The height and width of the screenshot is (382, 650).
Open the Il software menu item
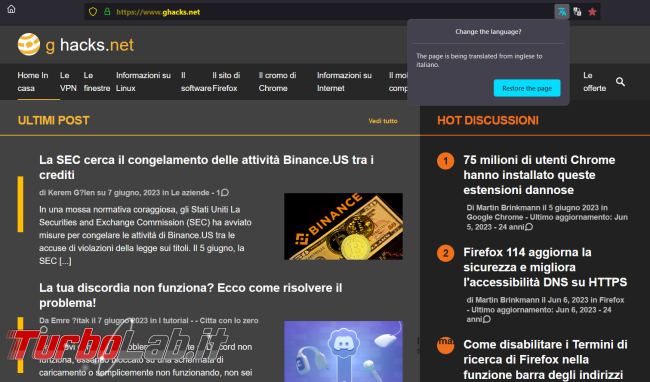coord(196,82)
